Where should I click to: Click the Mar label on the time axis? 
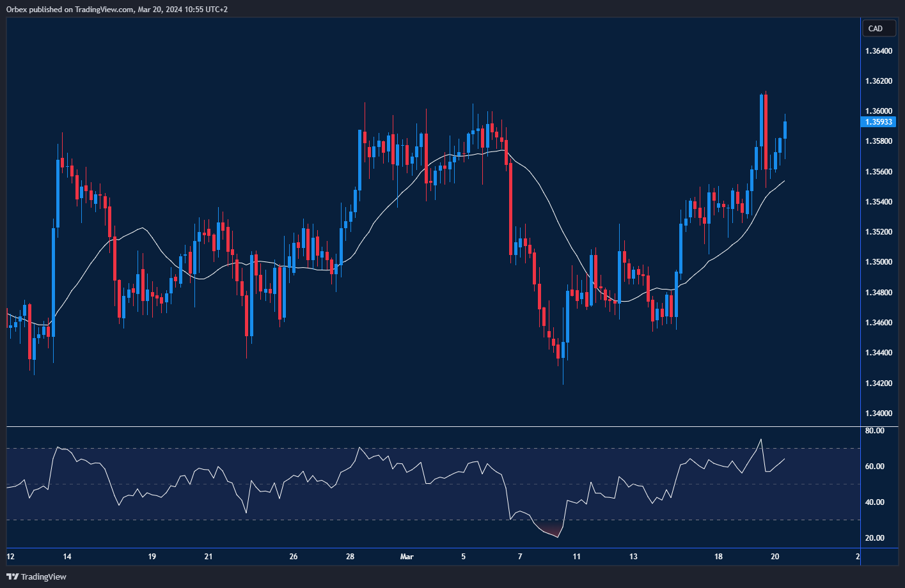(407, 557)
